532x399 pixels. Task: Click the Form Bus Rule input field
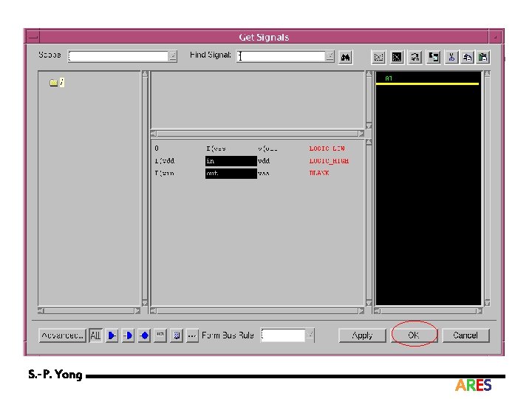(x=283, y=335)
